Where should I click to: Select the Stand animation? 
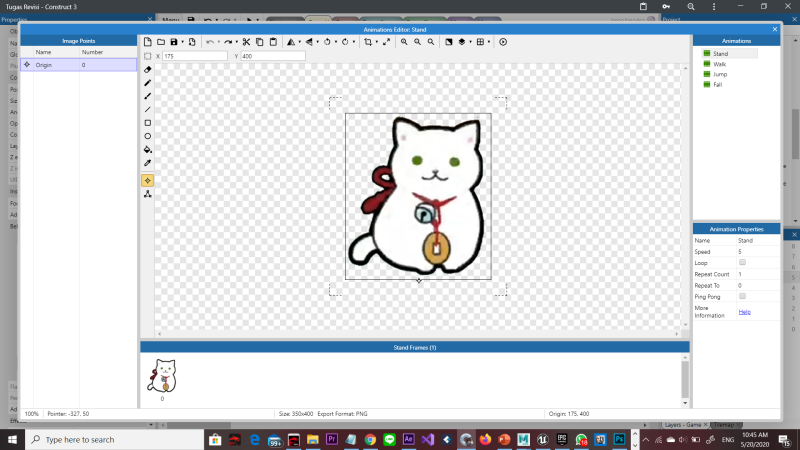[x=720, y=54]
